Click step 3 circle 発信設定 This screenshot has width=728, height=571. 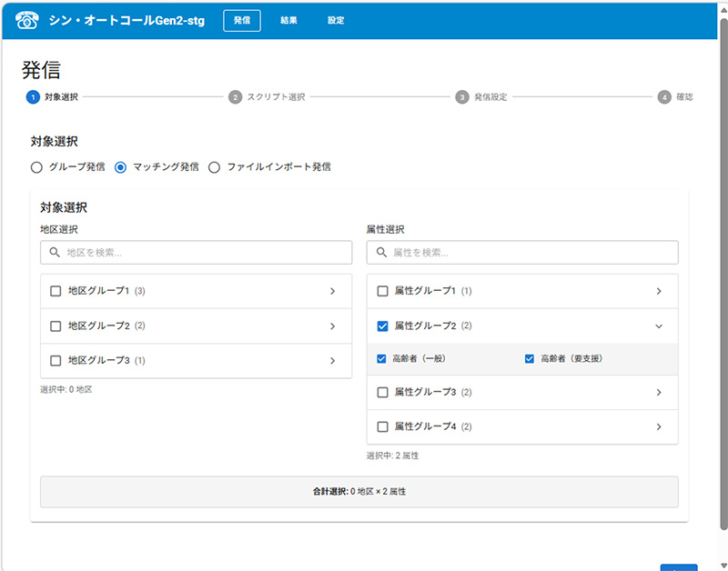(462, 97)
